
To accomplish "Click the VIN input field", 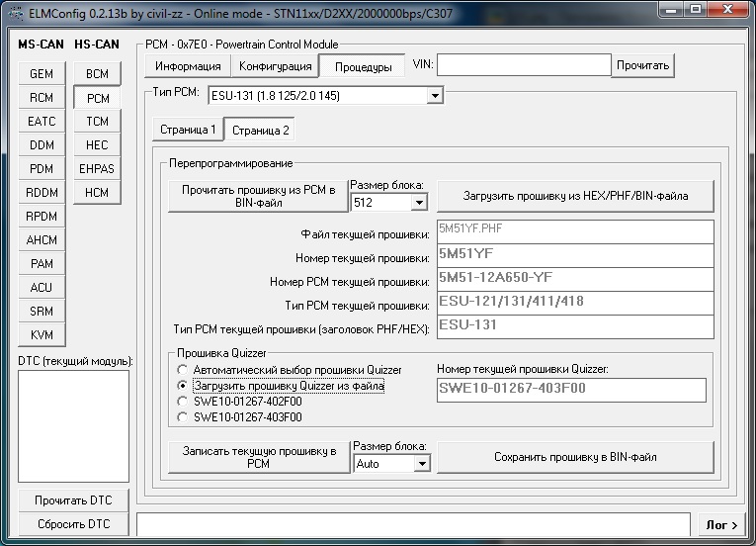I will (524, 64).
